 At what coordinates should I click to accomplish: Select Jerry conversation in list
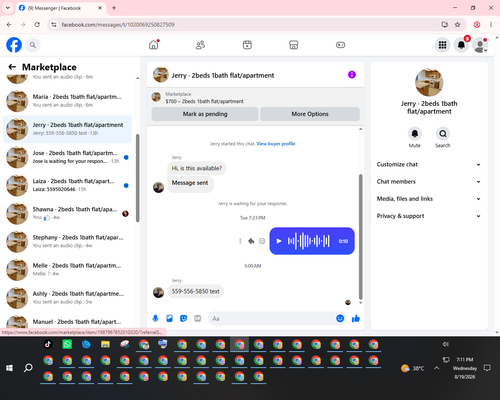point(67,129)
